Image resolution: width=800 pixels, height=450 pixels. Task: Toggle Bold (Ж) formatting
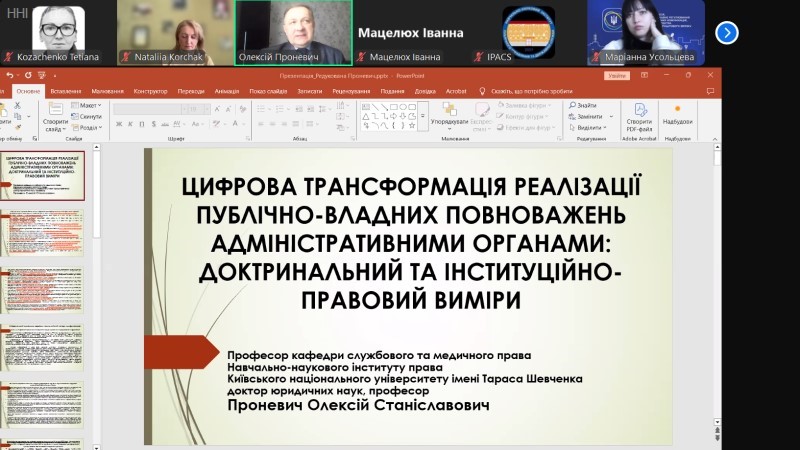pyautogui.click(x=119, y=124)
